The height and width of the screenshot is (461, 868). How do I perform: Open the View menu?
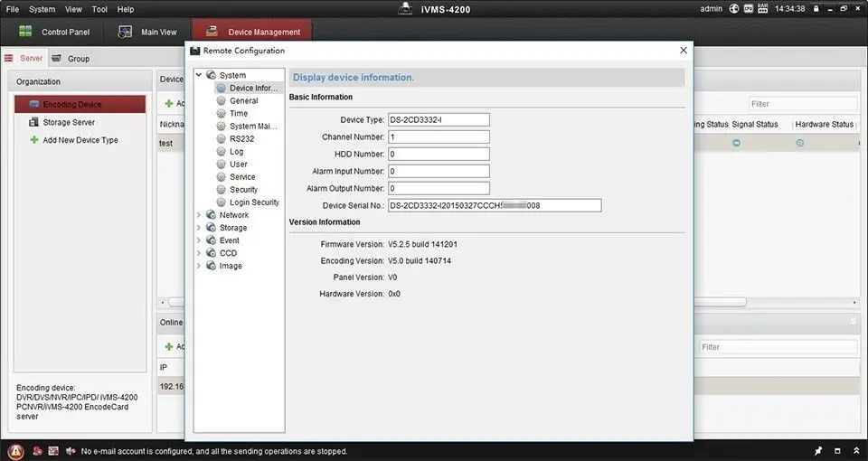coord(73,9)
